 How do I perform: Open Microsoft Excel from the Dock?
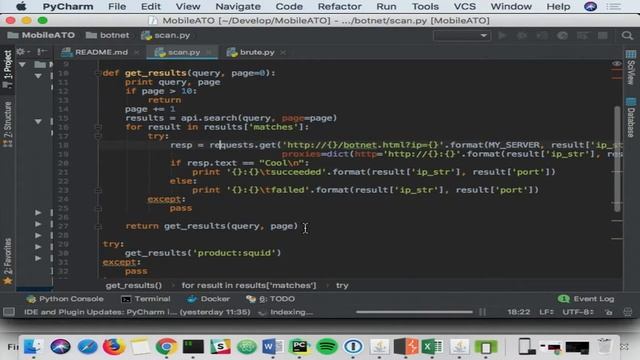click(432, 347)
